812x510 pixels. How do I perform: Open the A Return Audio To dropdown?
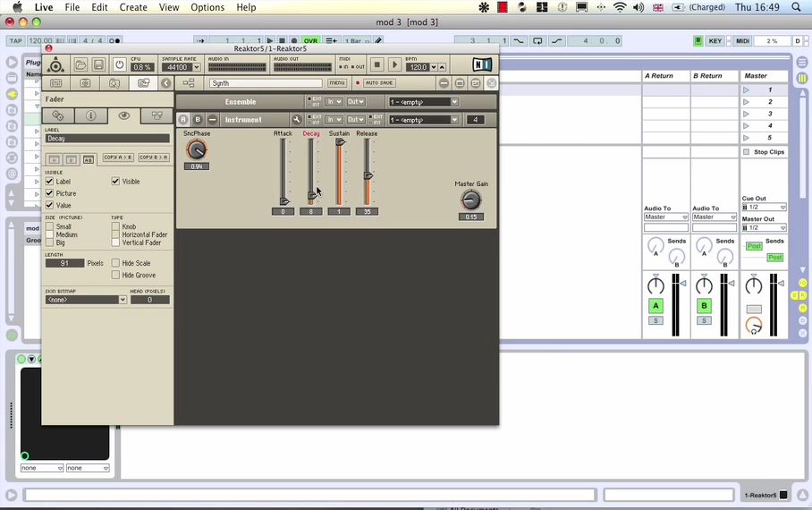tap(666, 217)
